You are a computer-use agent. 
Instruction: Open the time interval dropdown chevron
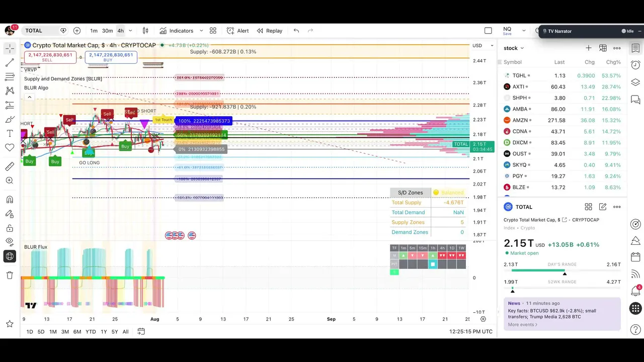[130, 31]
